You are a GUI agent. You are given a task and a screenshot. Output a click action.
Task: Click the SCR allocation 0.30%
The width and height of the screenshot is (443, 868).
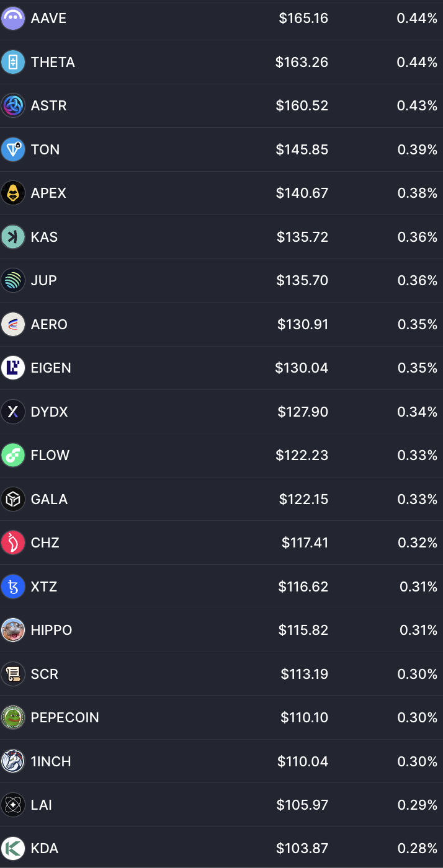point(418,674)
